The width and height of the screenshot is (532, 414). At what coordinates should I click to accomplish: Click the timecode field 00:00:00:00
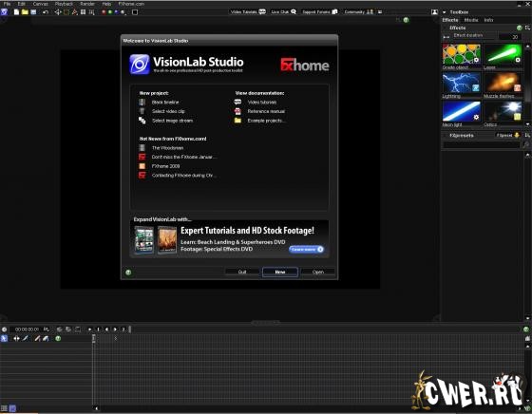(x=28, y=329)
